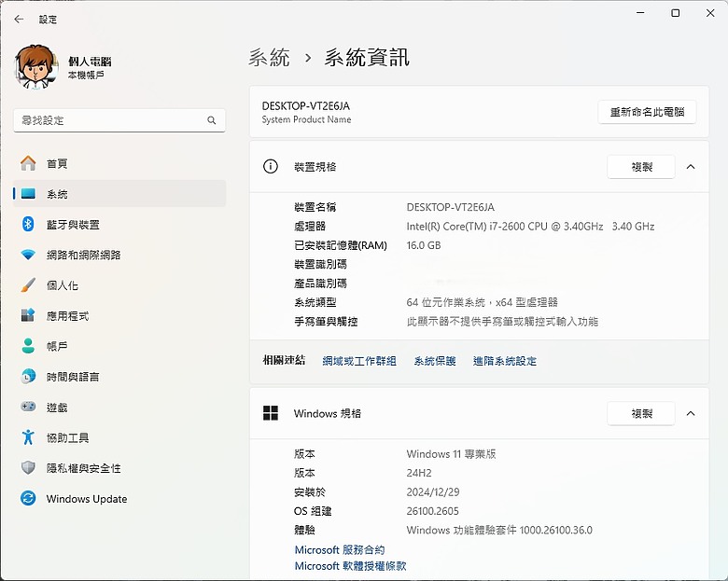Select RAM value 16.0 GB
The image size is (728, 581).
coord(424,245)
